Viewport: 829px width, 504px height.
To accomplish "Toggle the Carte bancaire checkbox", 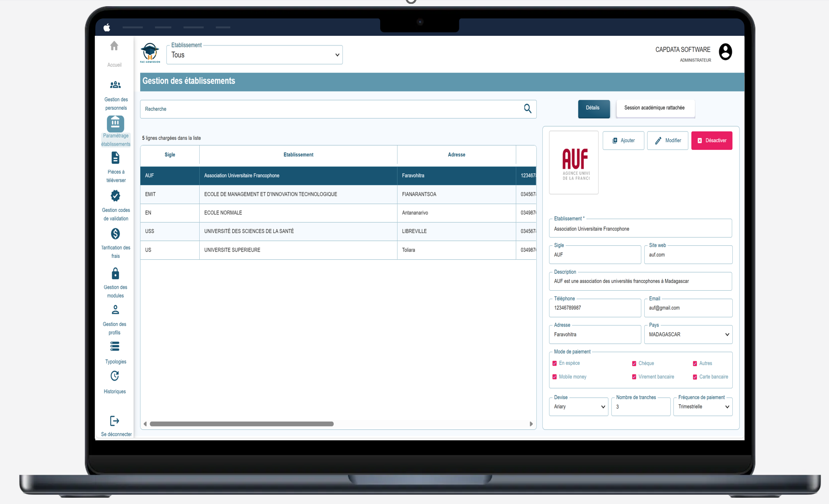I will (695, 377).
